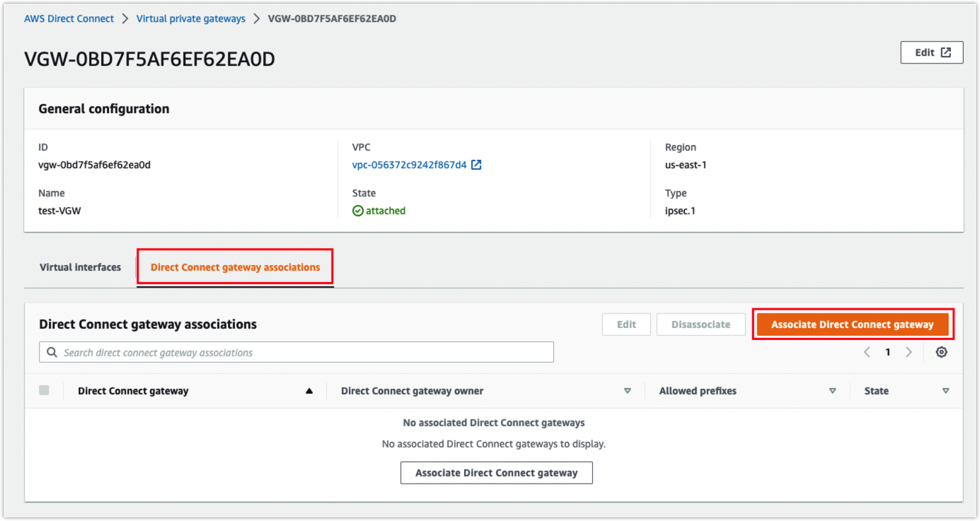Sort ascending by Direct Connect gateway

click(x=309, y=391)
